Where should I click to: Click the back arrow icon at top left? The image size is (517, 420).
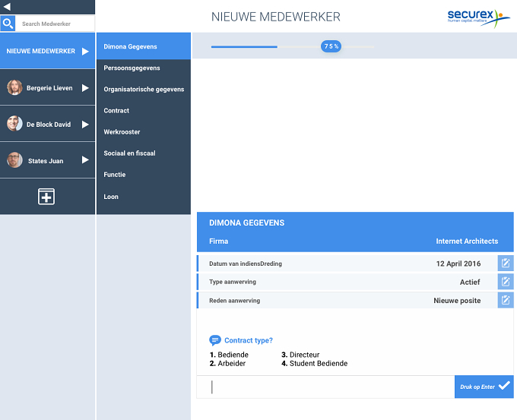click(x=7, y=7)
